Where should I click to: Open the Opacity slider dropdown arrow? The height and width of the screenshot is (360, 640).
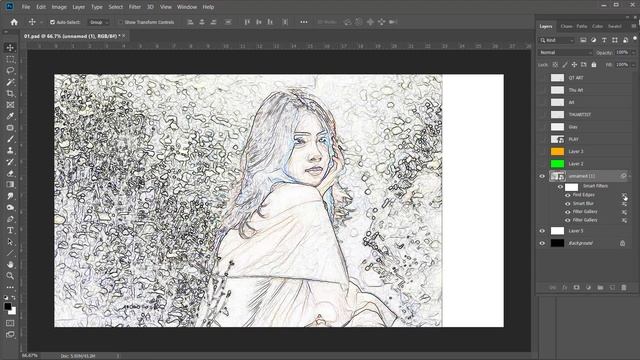click(633, 53)
